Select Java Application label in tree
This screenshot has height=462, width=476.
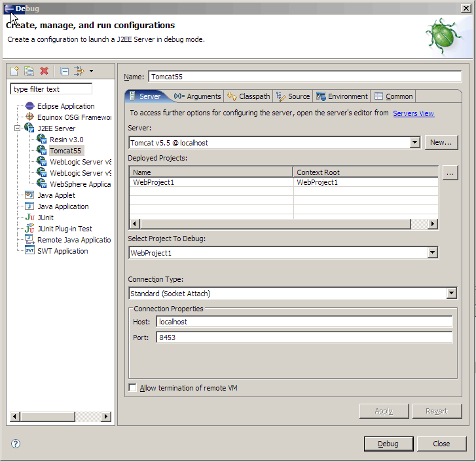[x=63, y=206]
